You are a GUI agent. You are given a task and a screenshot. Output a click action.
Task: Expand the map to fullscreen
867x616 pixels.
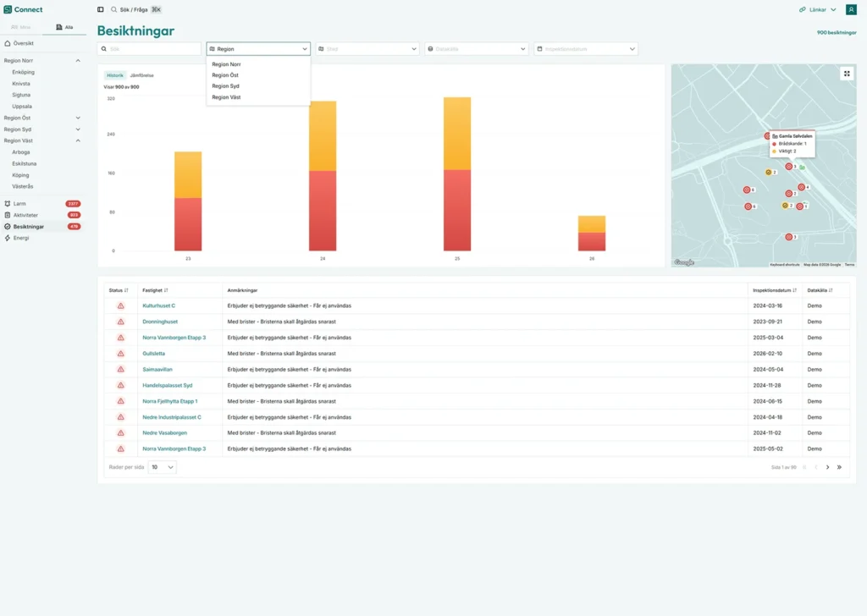(846, 74)
